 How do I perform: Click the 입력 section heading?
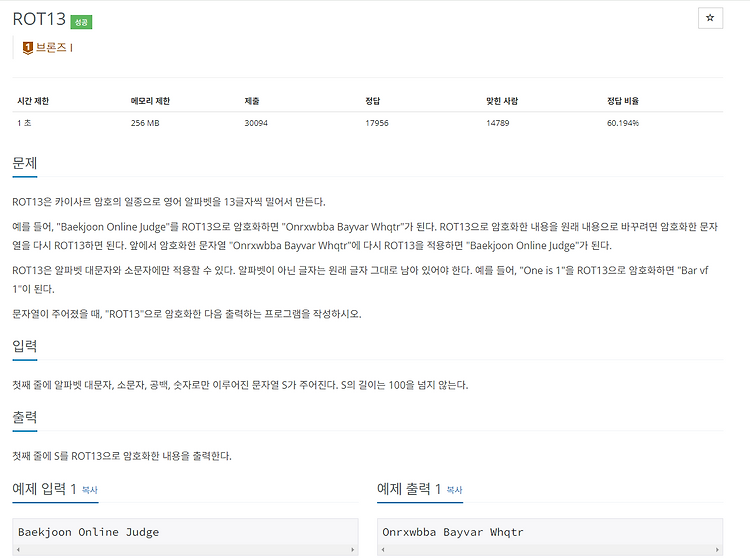[x=25, y=346]
